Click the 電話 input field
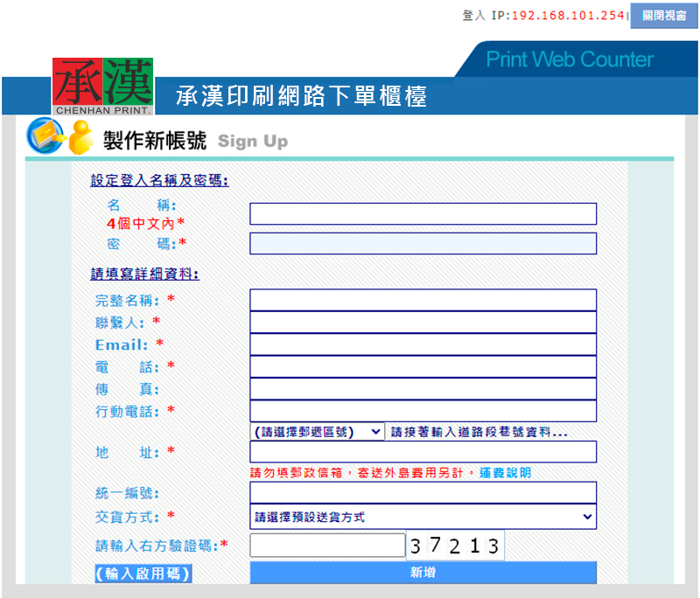The width and height of the screenshot is (700, 598). (x=423, y=366)
